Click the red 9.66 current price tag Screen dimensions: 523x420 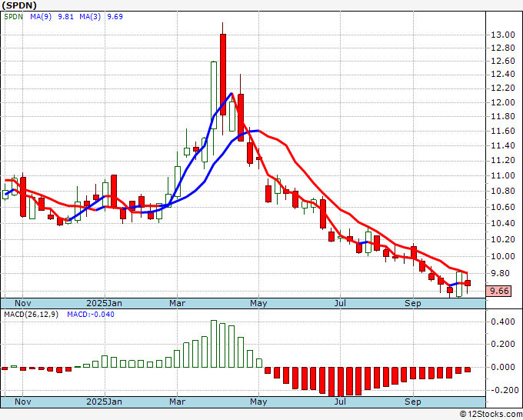point(500,291)
